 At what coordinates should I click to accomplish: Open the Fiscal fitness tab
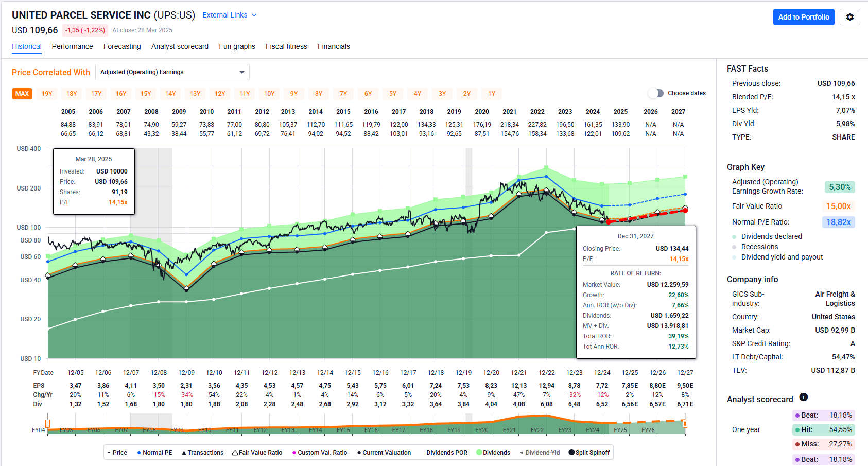coord(286,46)
